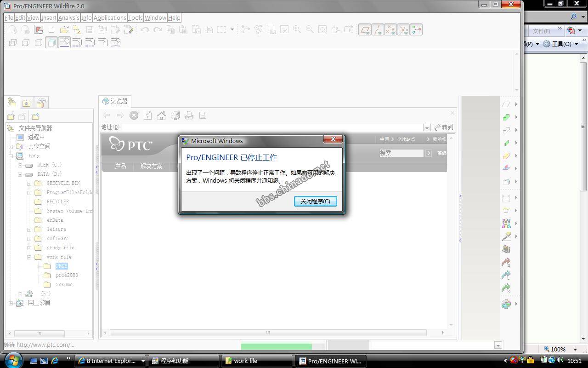Screen dimensions: 588x368
Task: Click the Folder navigator tab icon
Action: click(x=12, y=102)
